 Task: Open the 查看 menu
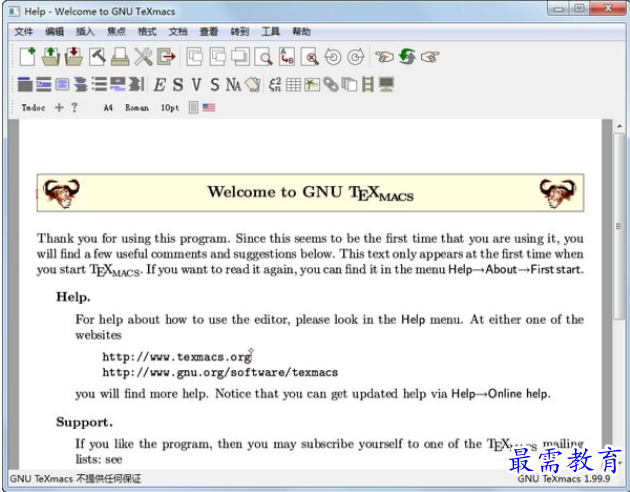coord(209,31)
